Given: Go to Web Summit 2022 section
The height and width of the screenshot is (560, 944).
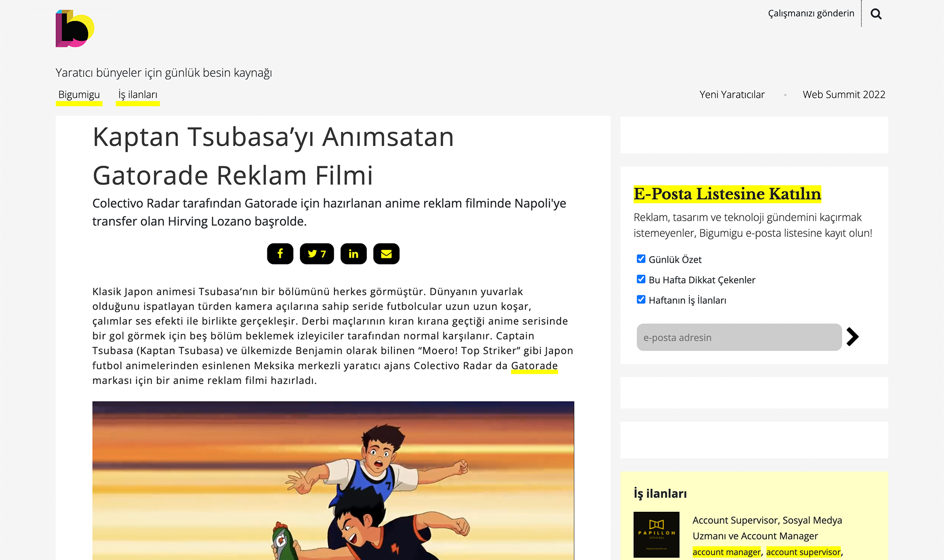Looking at the screenshot, I should pyautogui.click(x=844, y=94).
